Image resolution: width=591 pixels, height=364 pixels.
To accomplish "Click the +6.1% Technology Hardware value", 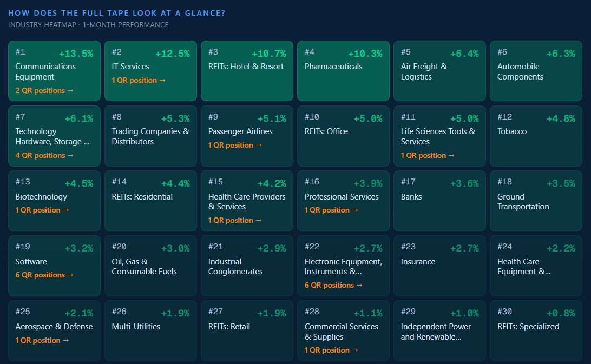I will coord(79,118).
